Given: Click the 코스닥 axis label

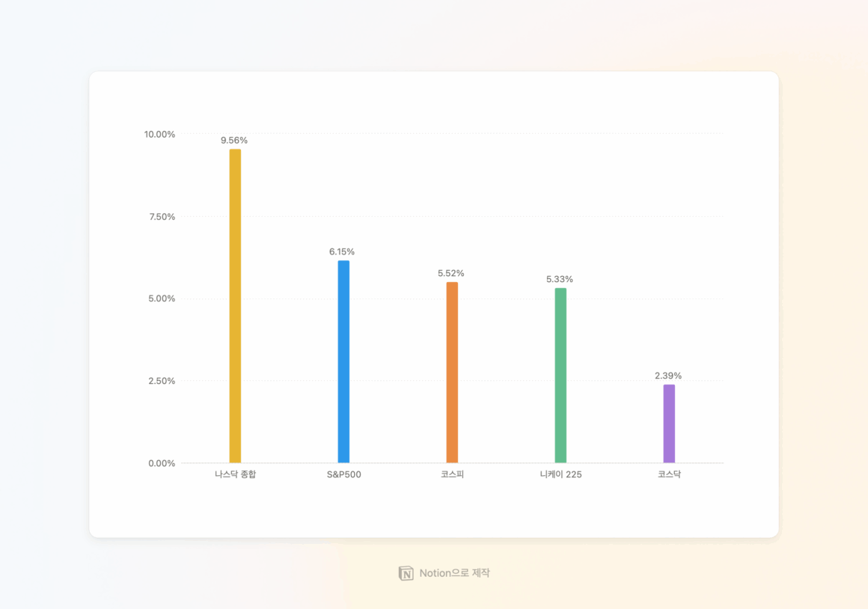Looking at the screenshot, I should pyautogui.click(x=669, y=474).
